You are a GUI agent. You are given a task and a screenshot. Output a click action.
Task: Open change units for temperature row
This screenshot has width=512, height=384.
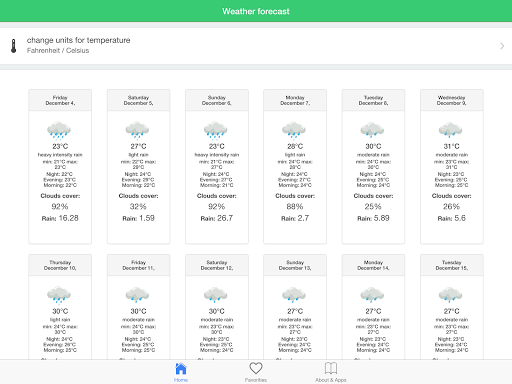tap(256, 46)
